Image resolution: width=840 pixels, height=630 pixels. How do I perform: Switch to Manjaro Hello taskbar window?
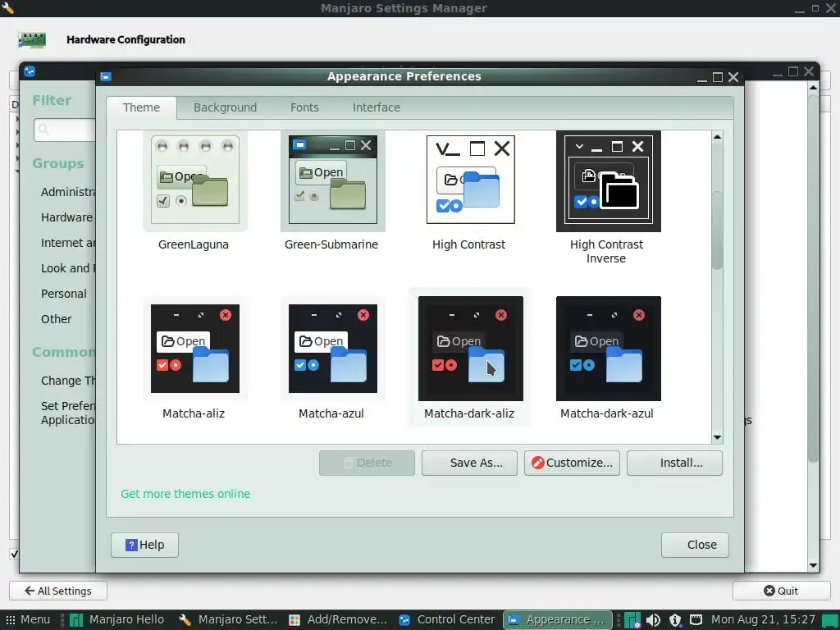117,620
